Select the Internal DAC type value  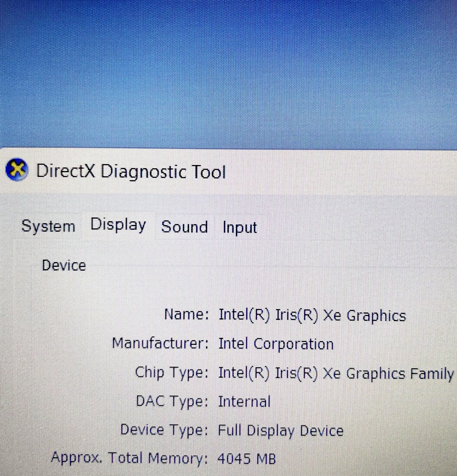tap(244, 402)
